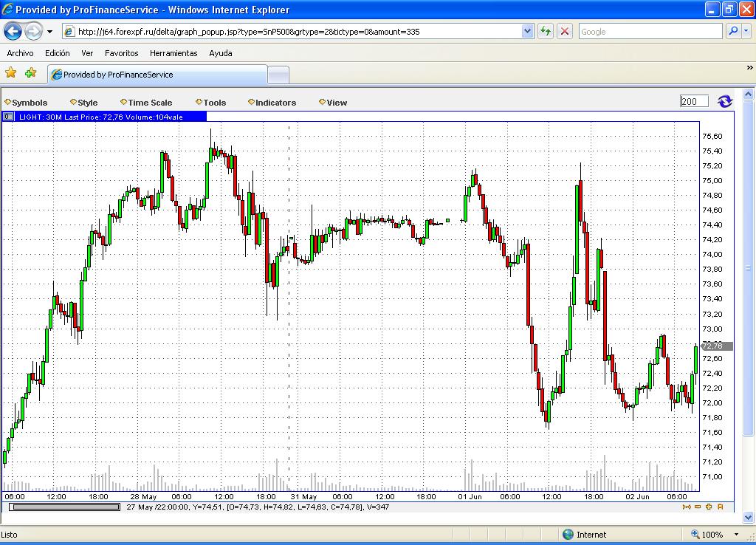Click the URL address field
The width and height of the screenshot is (756, 545).
click(299, 31)
